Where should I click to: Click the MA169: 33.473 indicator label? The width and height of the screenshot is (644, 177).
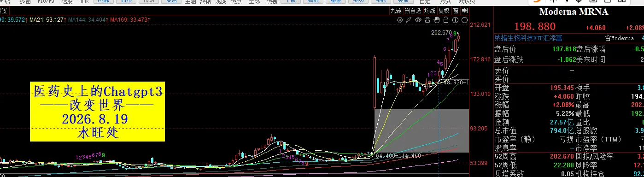click(x=130, y=20)
